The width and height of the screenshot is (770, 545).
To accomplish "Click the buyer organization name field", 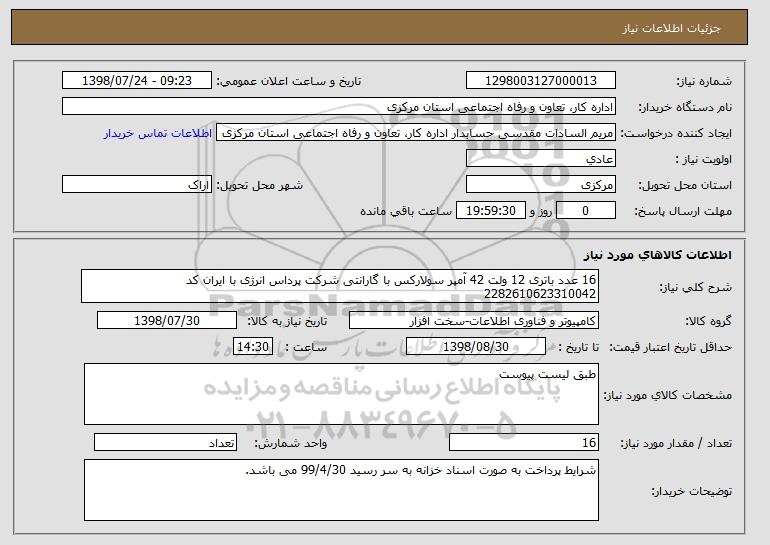I will 339,107.
